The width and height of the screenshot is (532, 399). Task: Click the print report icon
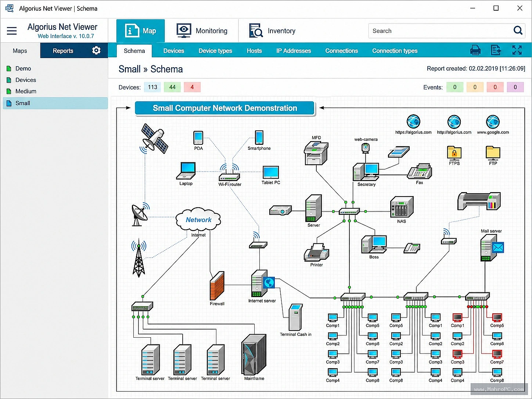475,50
